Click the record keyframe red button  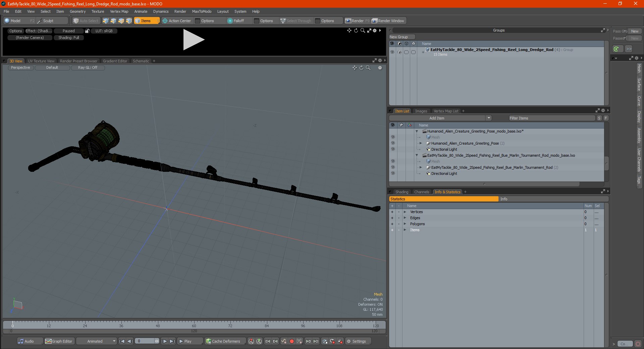tap(292, 341)
